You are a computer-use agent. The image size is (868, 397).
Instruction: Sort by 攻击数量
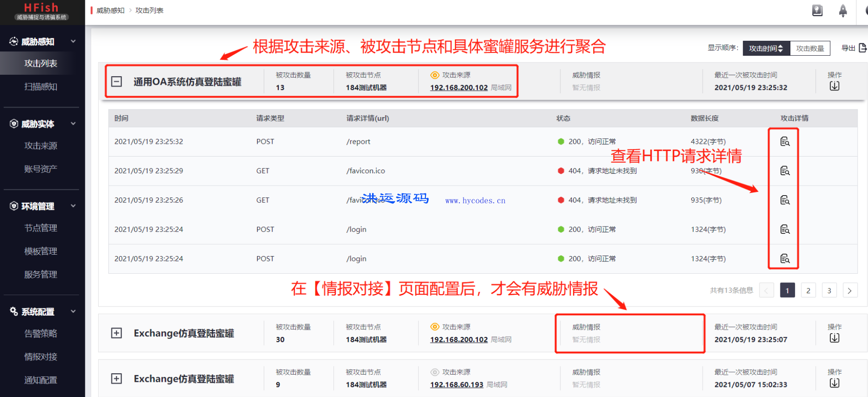click(810, 48)
